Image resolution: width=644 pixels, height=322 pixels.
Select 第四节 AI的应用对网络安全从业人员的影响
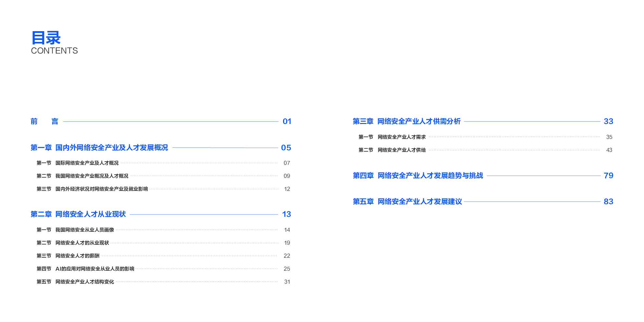pyautogui.click(x=85, y=269)
